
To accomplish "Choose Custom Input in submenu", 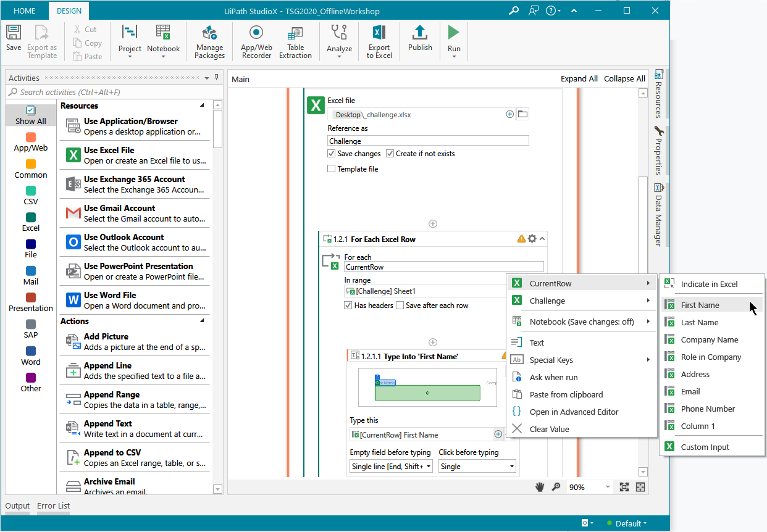I will (711, 447).
